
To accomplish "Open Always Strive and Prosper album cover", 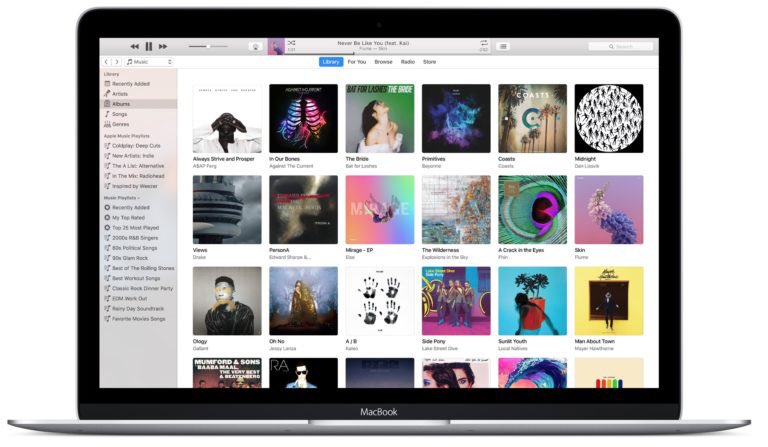I will pos(227,118).
